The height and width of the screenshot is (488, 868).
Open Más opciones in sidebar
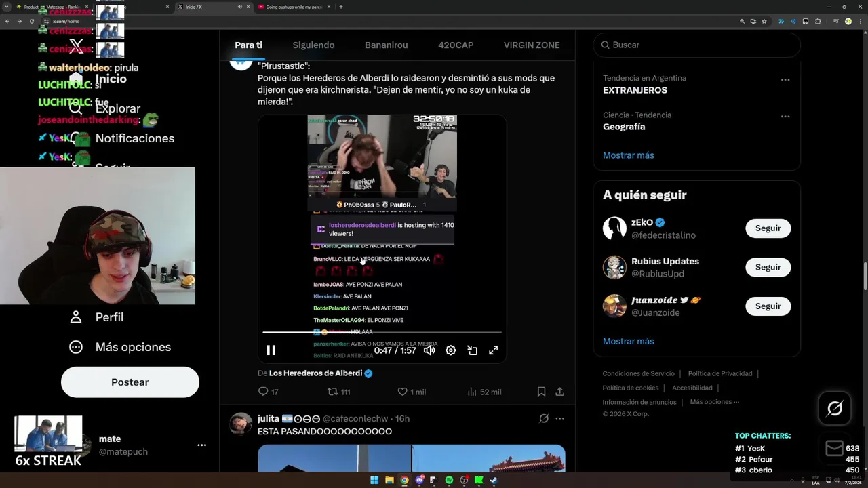(121, 347)
